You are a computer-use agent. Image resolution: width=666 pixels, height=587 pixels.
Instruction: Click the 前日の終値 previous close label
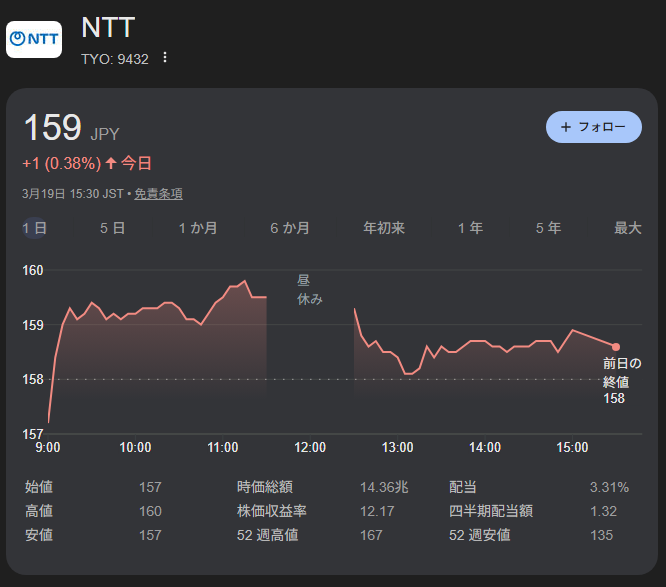[621, 372]
